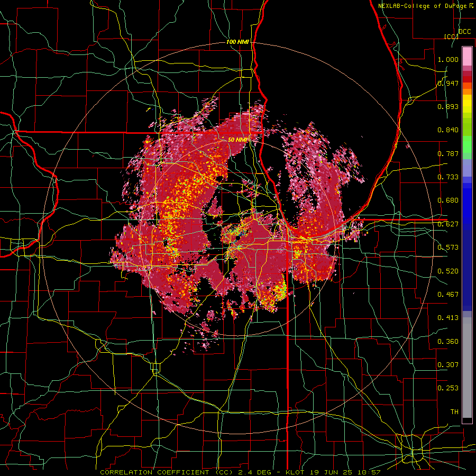Click the 2.4 DEG elevation text
The image size is (476, 476).
255,472
